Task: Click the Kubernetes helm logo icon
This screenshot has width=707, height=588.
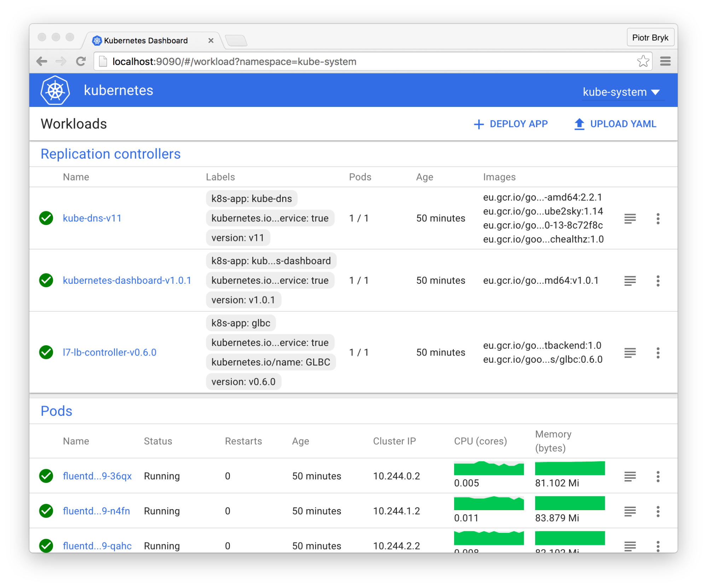Action: pos(55,91)
